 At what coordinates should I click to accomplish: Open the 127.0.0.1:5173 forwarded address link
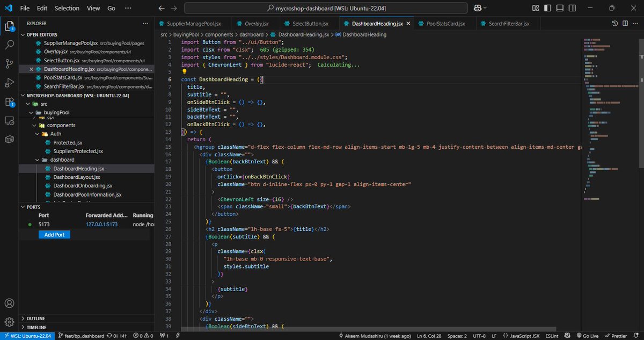pos(101,225)
